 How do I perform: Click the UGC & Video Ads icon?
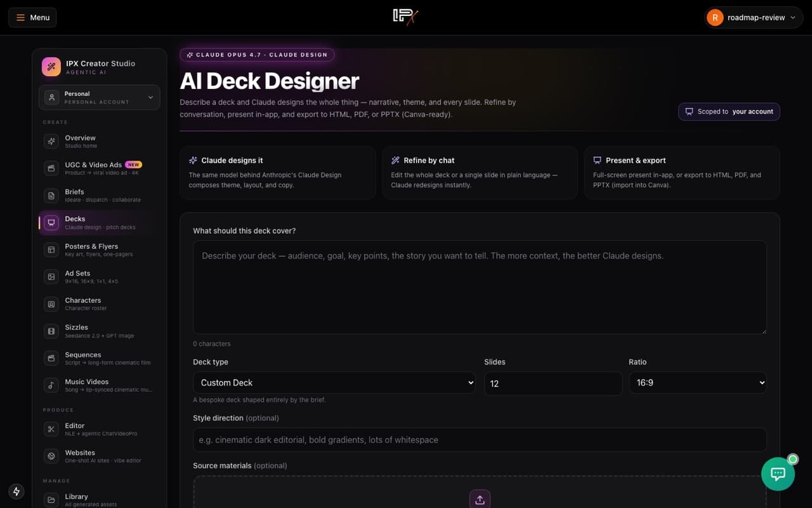click(51, 168)
